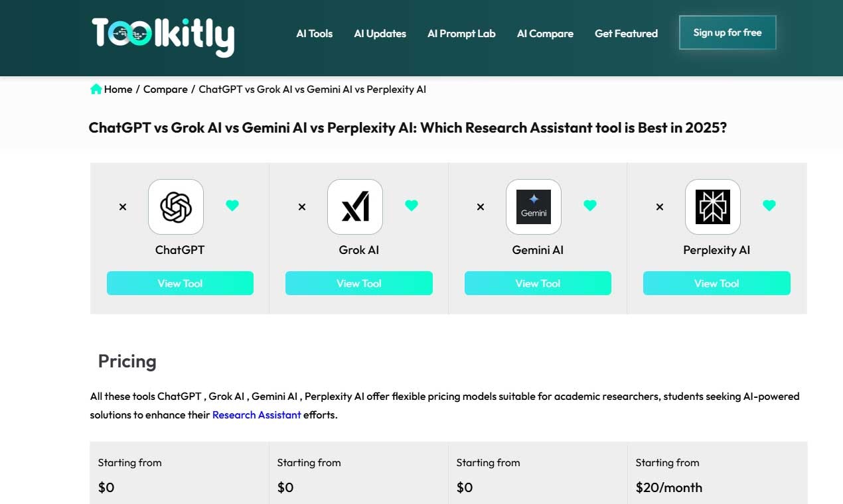Screen dimensions: 843x504
Task: Click the home icon in breadcrumb
Action: (96, 89)
